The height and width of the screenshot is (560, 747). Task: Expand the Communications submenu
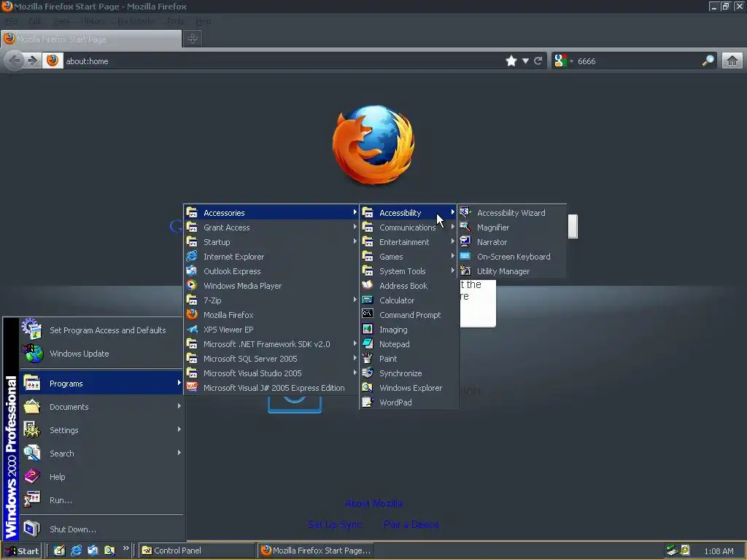[x=409, y=227]
